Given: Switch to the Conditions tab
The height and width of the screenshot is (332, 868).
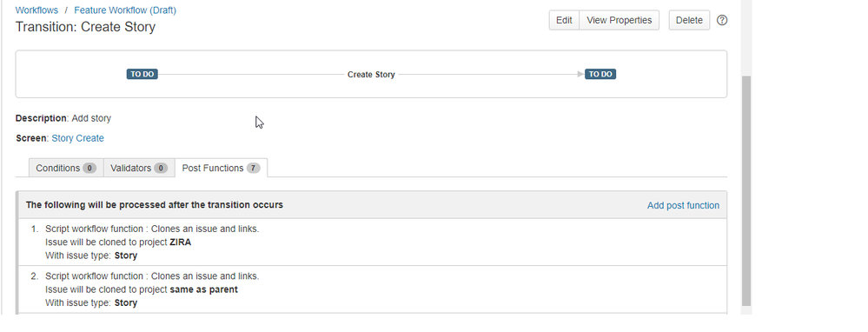Looking at the screenshot, I should pyautogui.click(x=66, y=168).
